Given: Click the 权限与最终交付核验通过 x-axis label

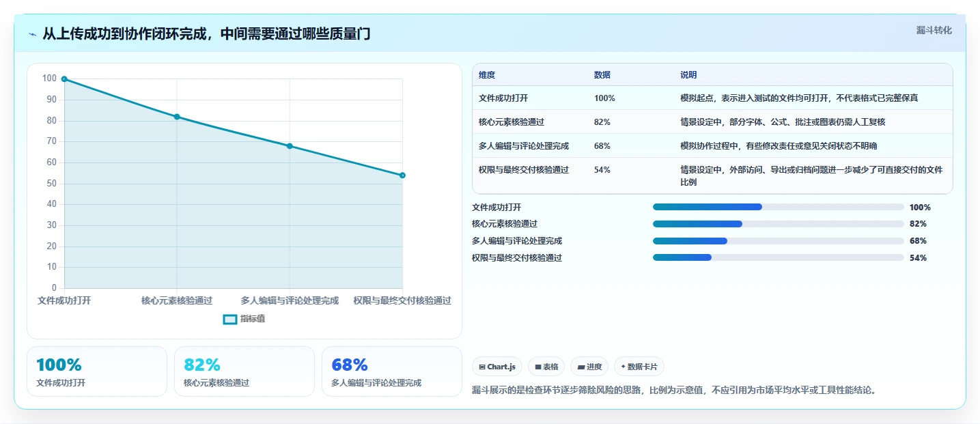Looking at the screenshot, I should click(402, 300).
